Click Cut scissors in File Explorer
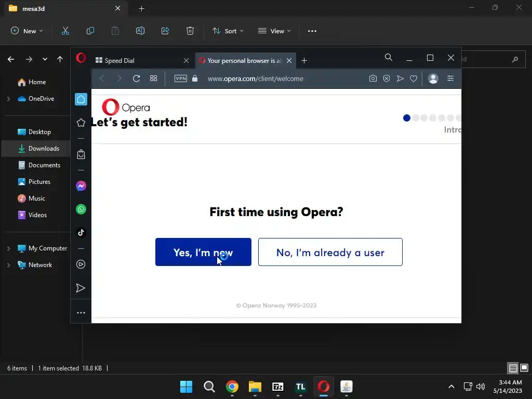The width and height of the screenshot is (532, 399). pyautogui.click(x=65, y=31)
